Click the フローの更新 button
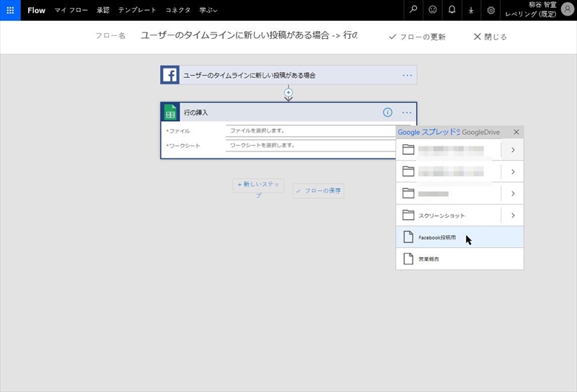Viewport: 577px width, 392px height. (x=417, y=37)
